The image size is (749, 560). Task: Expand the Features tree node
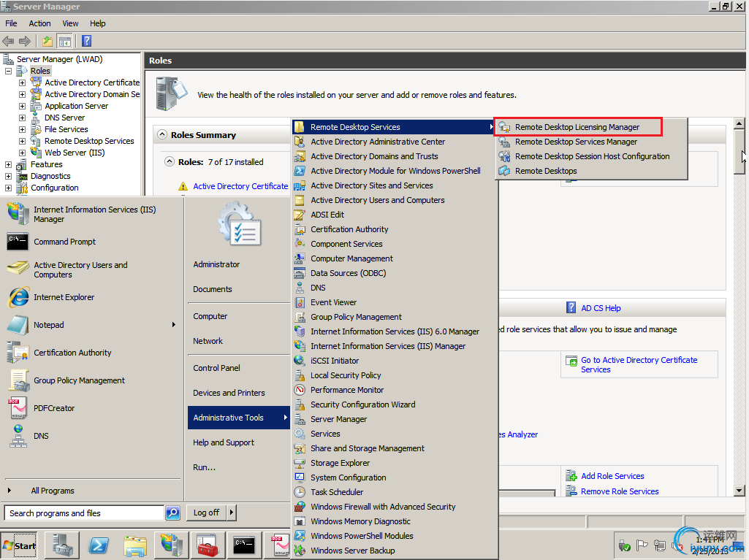pyautogui.click(x=9, y=164)
